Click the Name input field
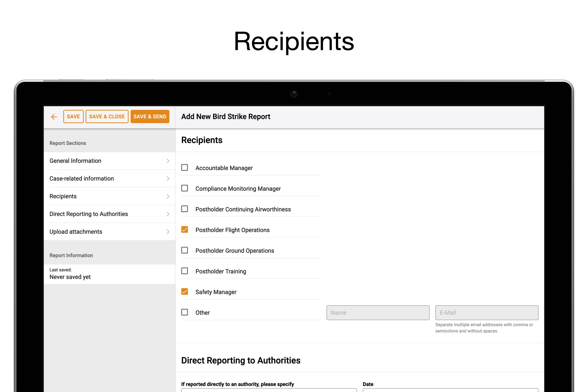The height and width of the screenshot is (392, 588). pyautogui.click(x=378, y=313)
